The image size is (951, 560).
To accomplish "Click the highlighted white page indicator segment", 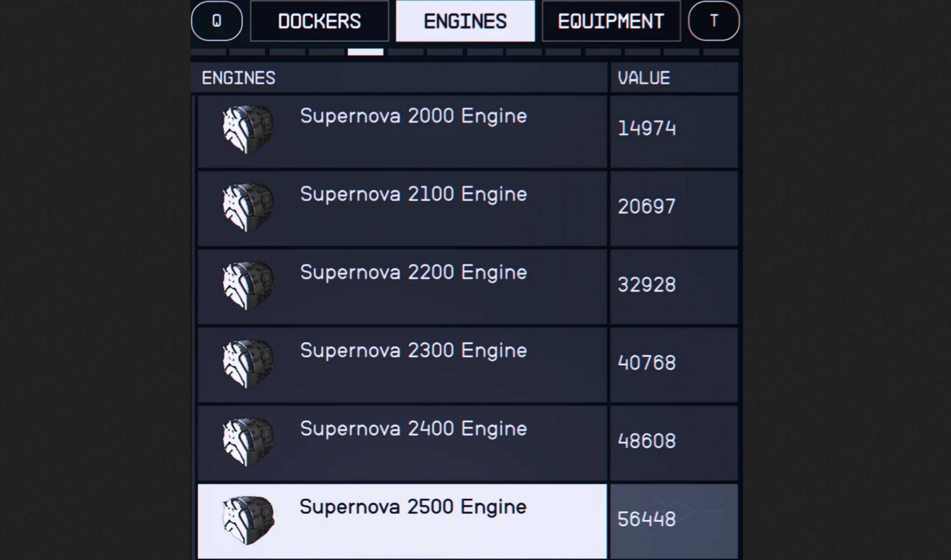I will click(365, 52).
